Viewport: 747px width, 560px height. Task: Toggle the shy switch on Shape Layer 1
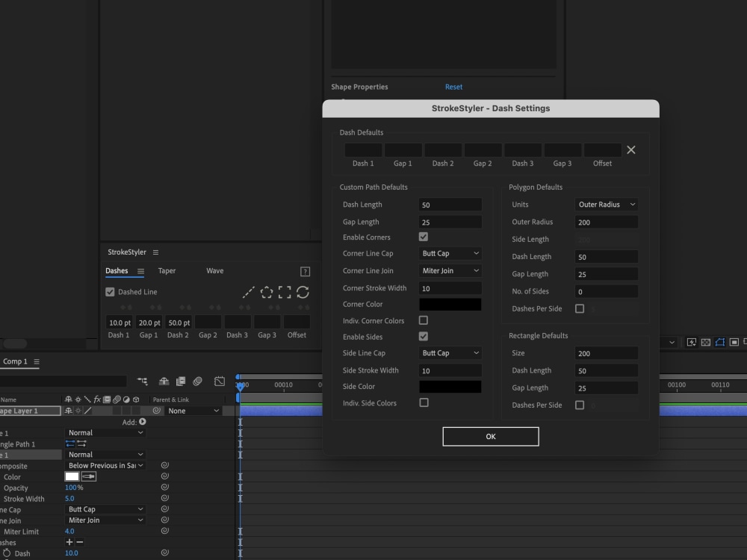coord(69,411)
